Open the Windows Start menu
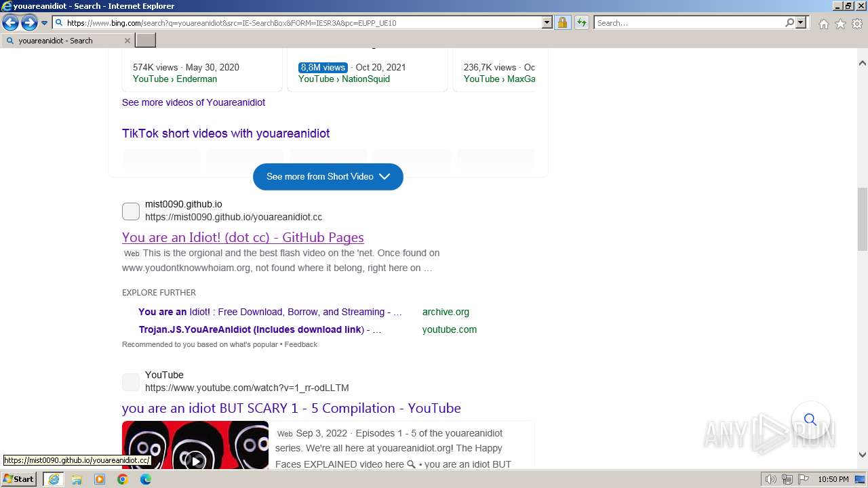868x488 pixels. (18, 479)
